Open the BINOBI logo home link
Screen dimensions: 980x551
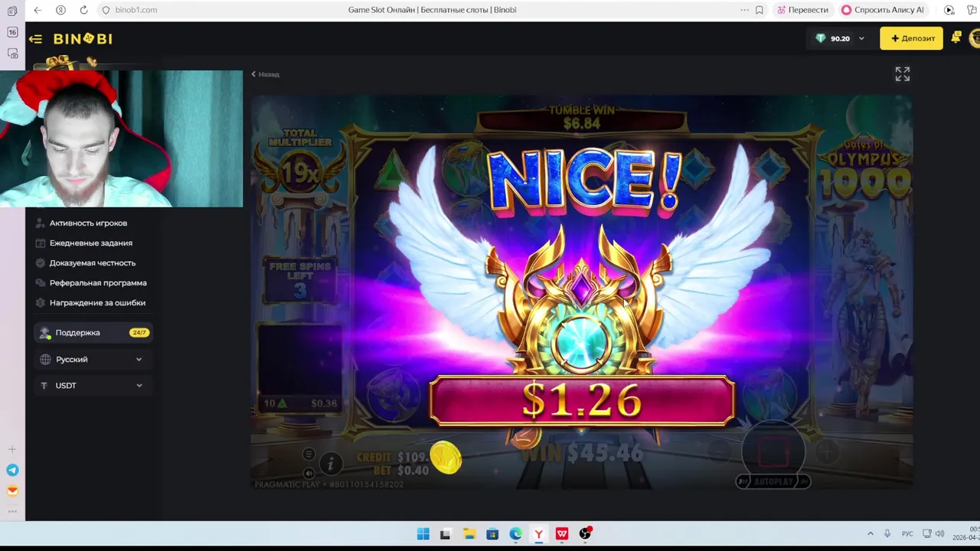click(x=83, y=38)
